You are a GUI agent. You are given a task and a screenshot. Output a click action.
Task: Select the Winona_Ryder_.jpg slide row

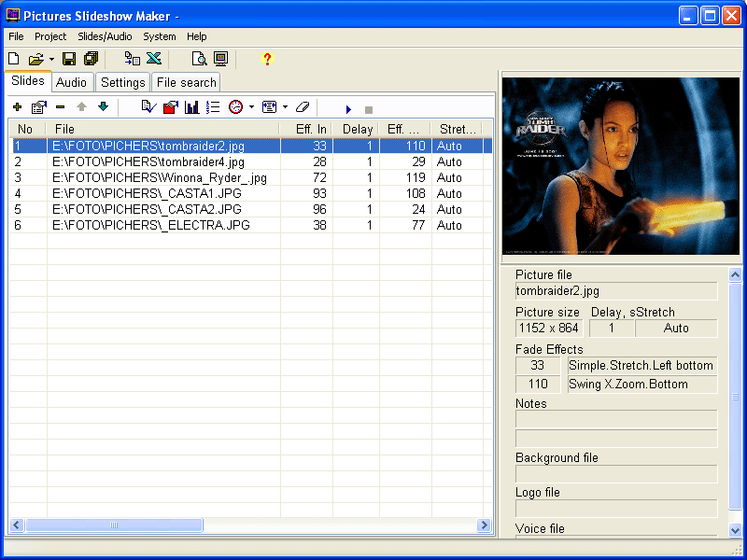(x=250, y=177)
